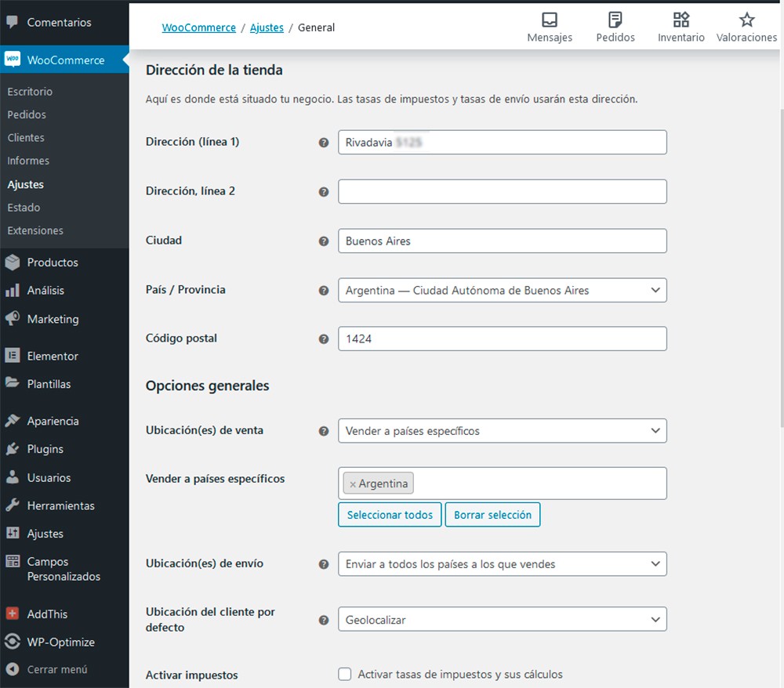The image size is (784, 688).
Task: Focus the Código postal field
Action: [502, 339]
